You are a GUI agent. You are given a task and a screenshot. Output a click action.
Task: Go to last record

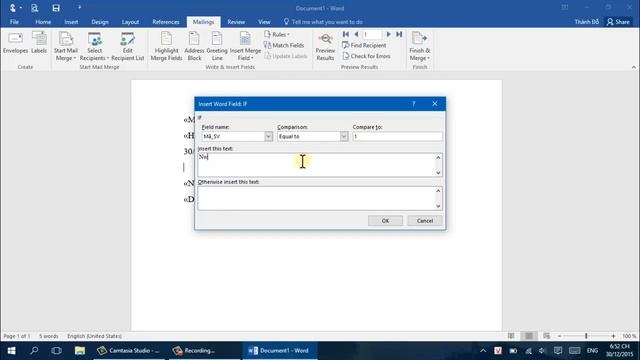[399, 34]
